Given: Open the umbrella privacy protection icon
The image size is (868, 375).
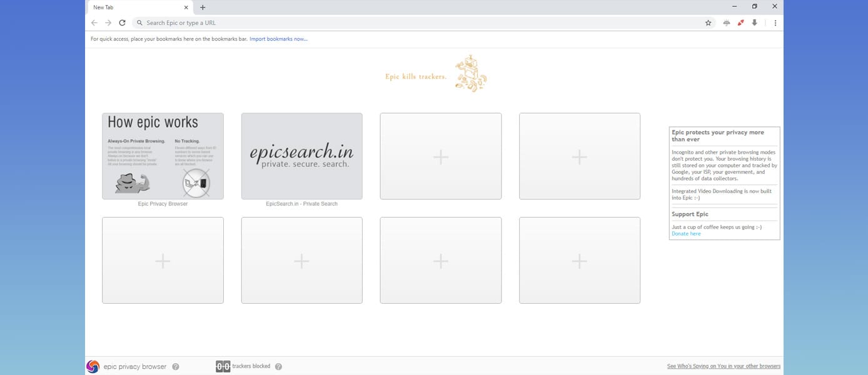Looking at the screenshot, I should (x=726, y=22).
